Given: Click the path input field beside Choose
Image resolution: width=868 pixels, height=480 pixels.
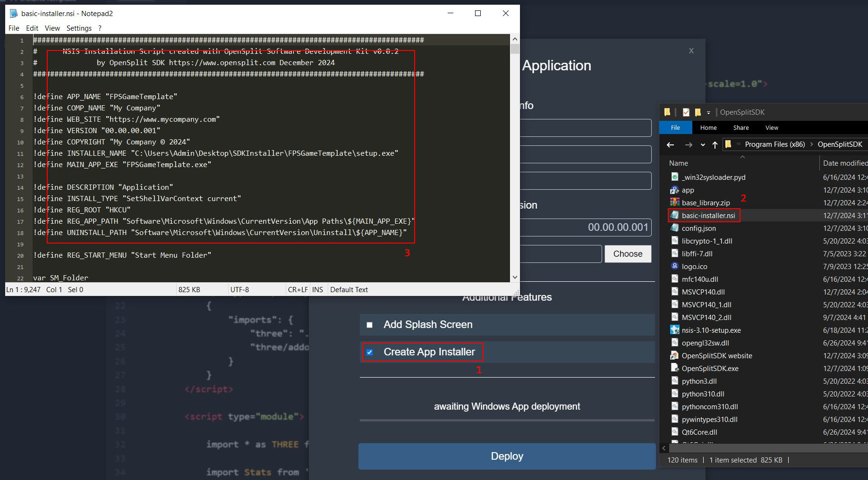Looking at the screenshot, I should [561, 254].
